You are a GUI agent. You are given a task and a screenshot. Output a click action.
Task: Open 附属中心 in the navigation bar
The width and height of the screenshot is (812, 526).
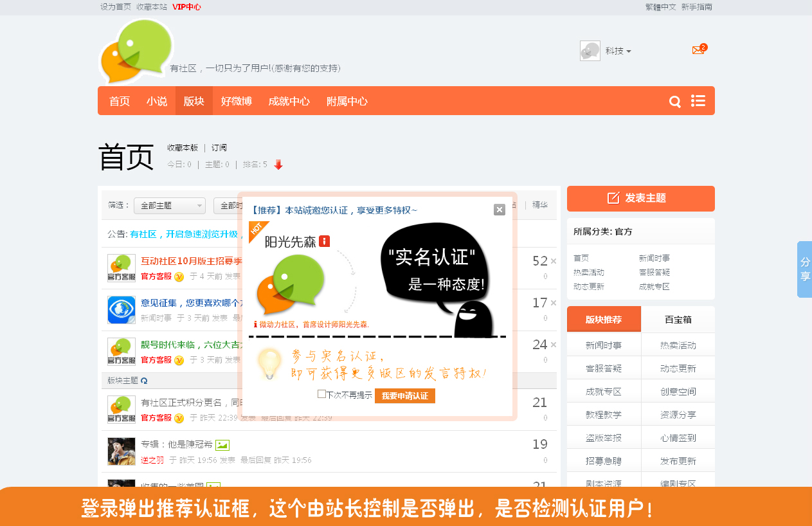(347, 102)
